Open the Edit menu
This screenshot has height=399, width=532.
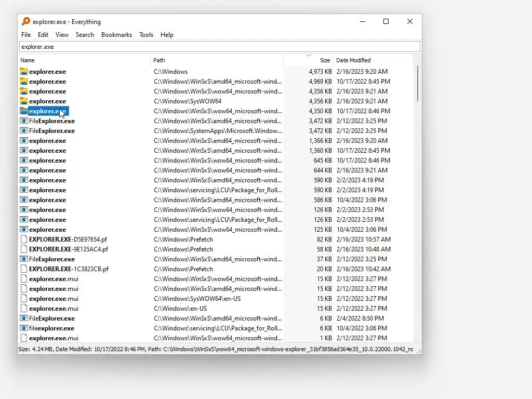click(x=43, y=35)
